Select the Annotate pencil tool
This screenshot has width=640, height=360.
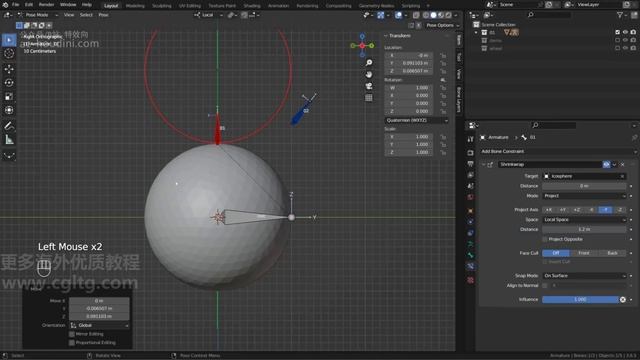[9, 126]
